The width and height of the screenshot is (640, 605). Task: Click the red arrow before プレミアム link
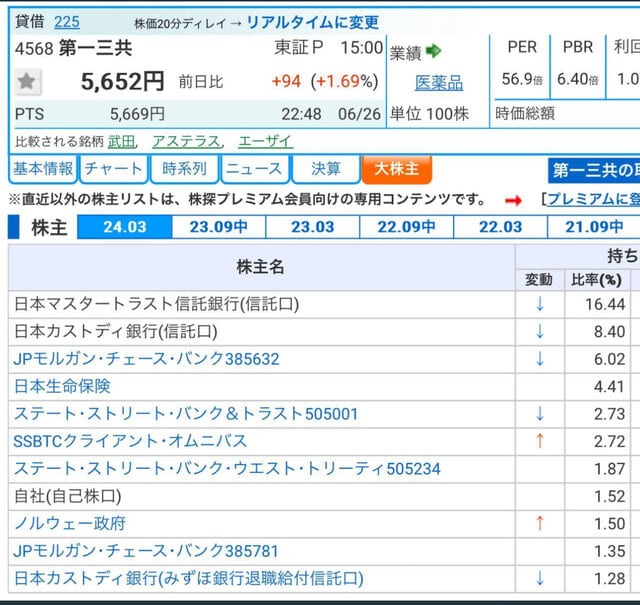(x=513, y=200)
